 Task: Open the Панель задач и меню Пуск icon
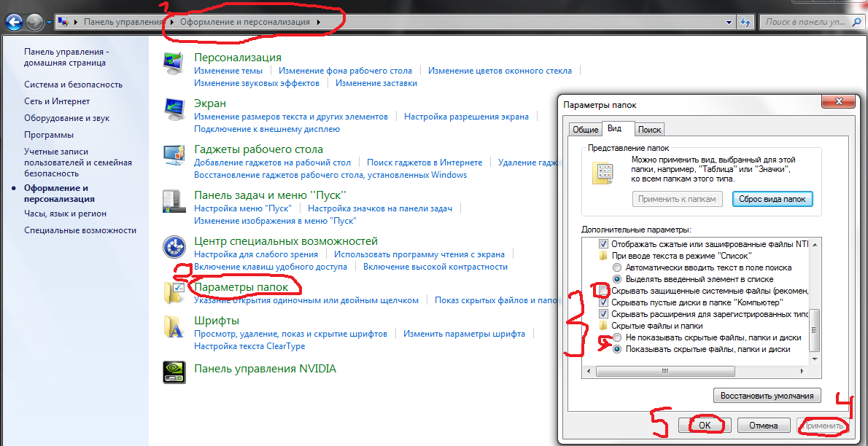tap(174, 201)
